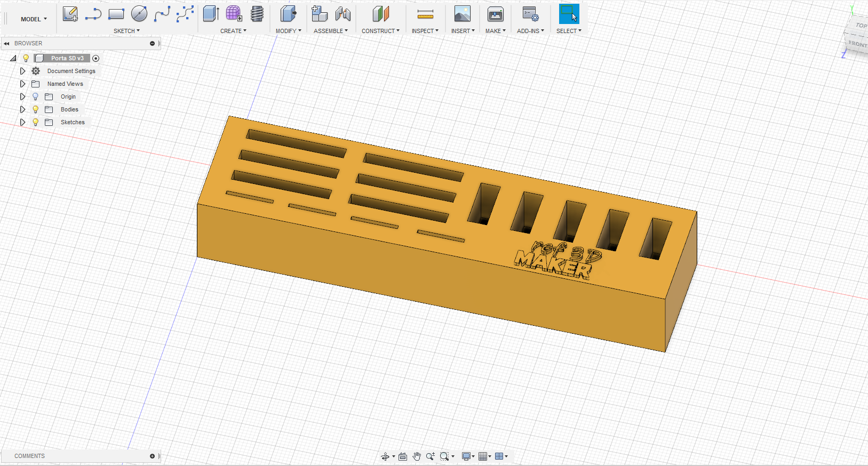Expand the Named Views node
The height and width of the screenshot is (466, 868).
pos(22,84)
